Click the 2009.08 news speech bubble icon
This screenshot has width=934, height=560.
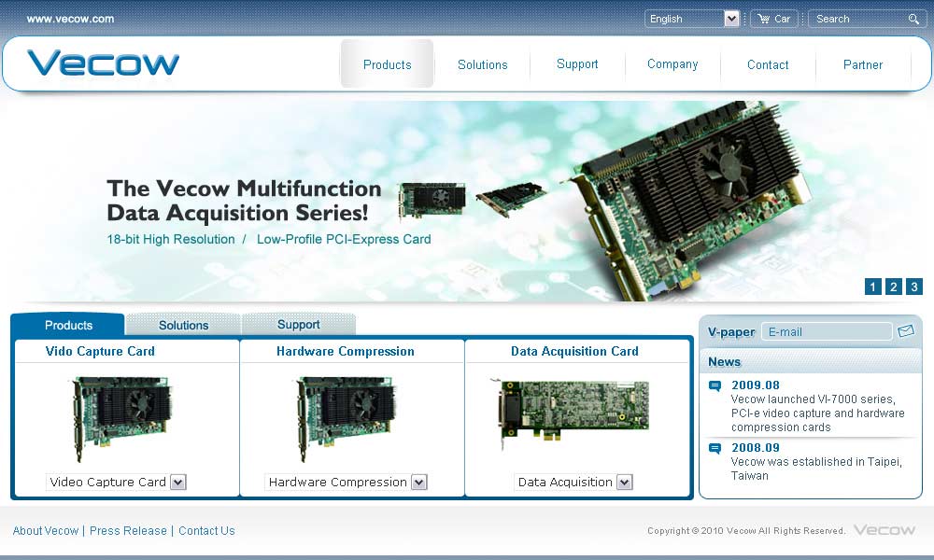click(x=715, y=385)
